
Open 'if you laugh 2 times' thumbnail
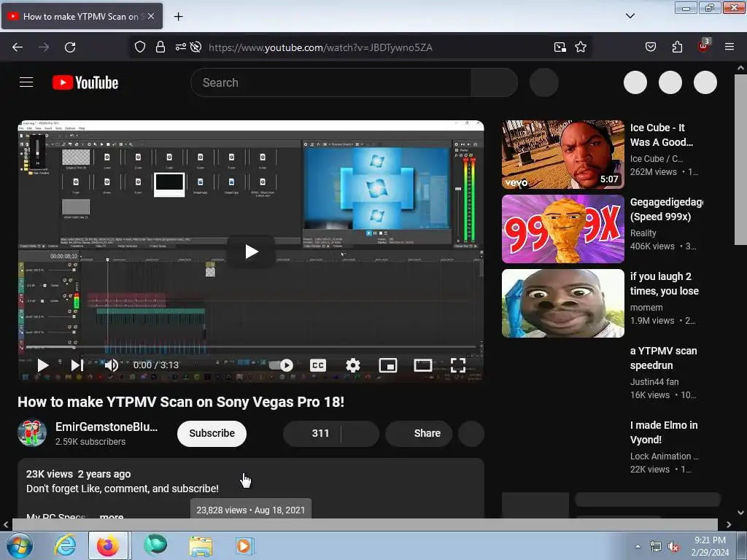click(x=563, y=303)
